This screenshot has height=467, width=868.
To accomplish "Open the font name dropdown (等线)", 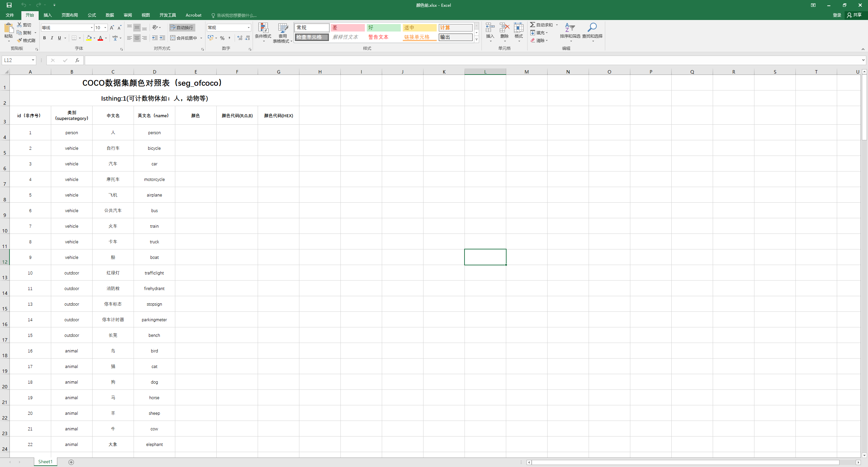I will 92,27.
